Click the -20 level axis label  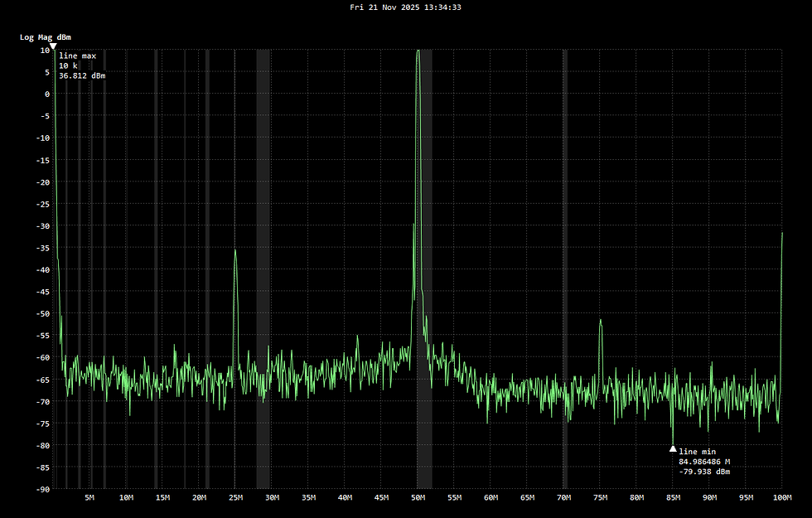click(43, 182)
